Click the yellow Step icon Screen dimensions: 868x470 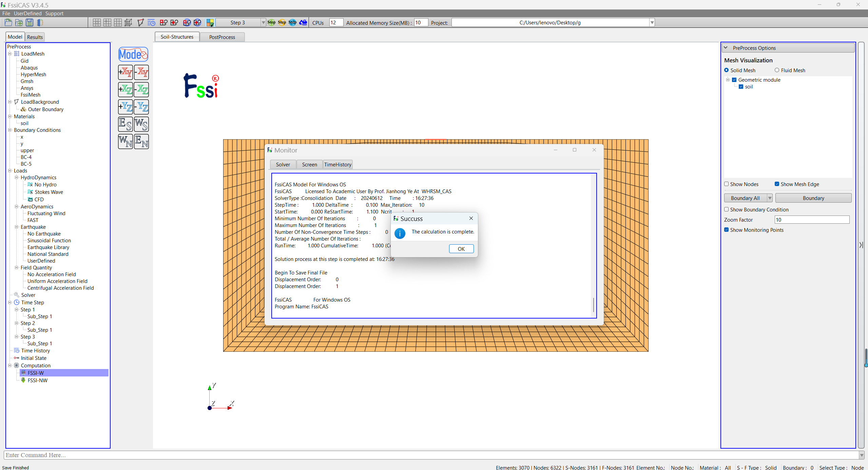tap(282, 23)
